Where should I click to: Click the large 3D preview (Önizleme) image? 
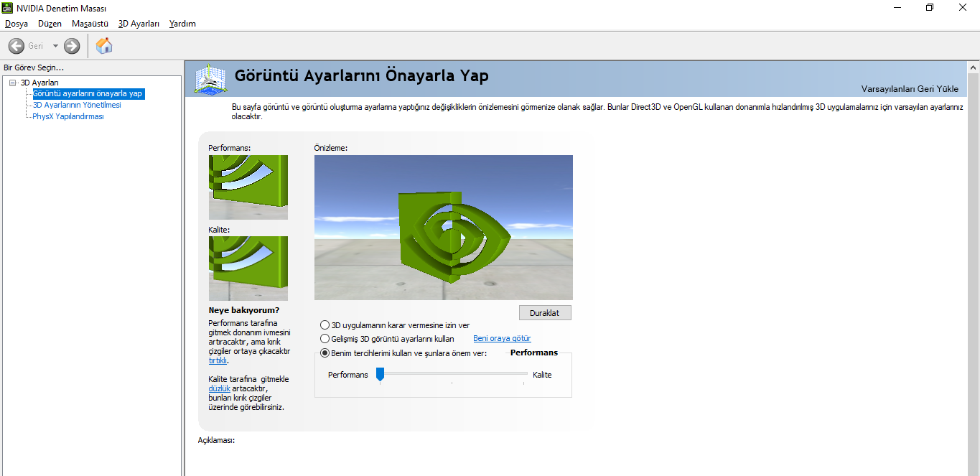444,228
